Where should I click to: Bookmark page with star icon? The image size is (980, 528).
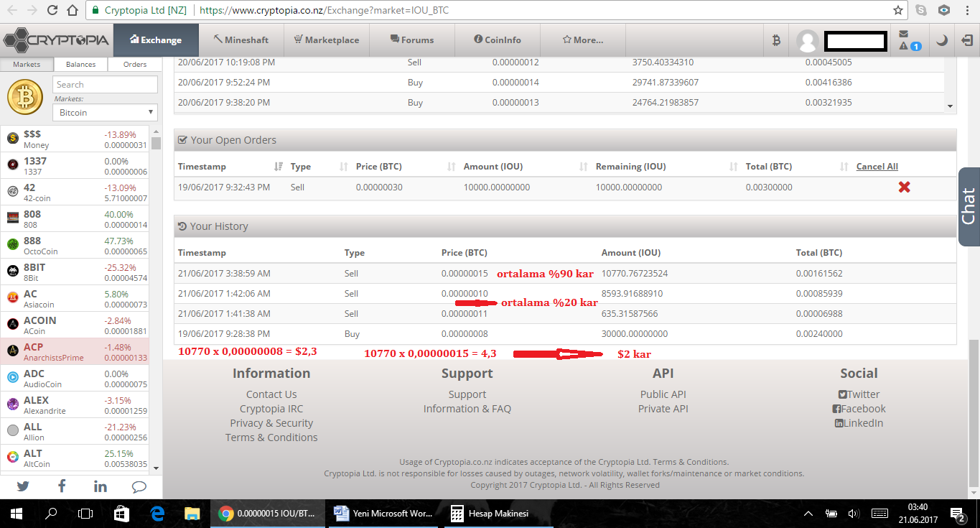[898, 11]
